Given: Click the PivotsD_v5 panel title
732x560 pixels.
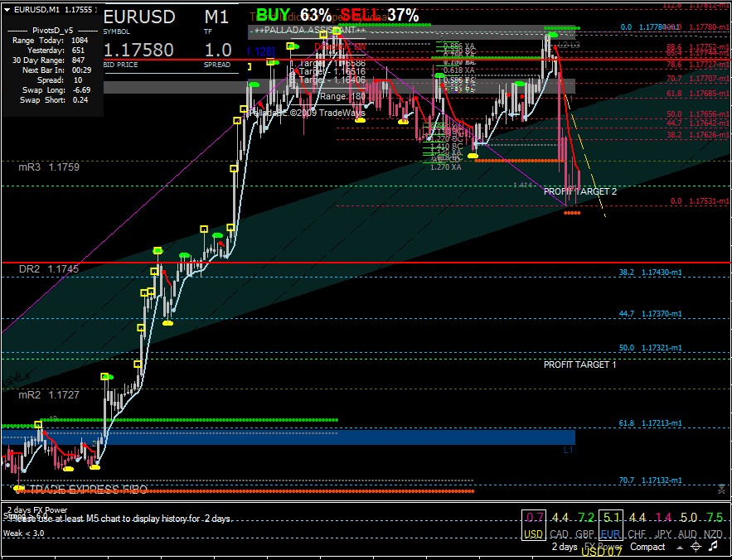Looking at the screenshot, I should coord(52,30).
